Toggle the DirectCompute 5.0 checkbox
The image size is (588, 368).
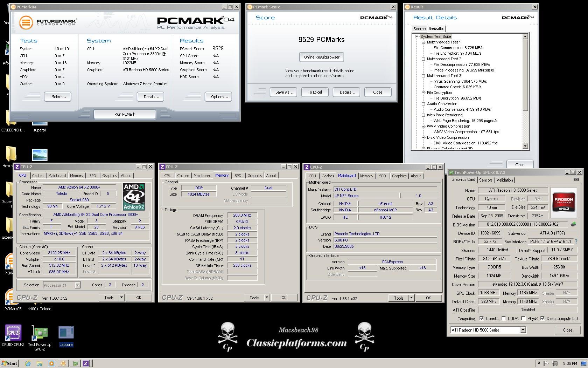coord(542,319)
